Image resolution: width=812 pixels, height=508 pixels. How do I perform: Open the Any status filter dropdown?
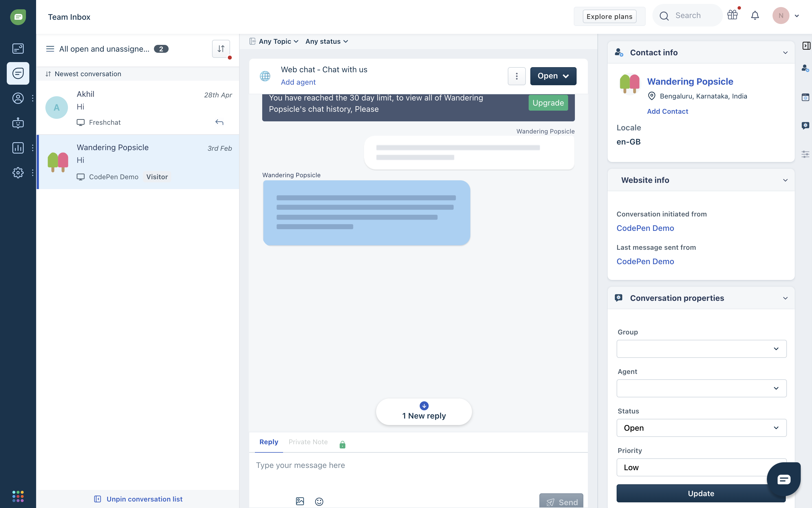(x=326, y=41)
